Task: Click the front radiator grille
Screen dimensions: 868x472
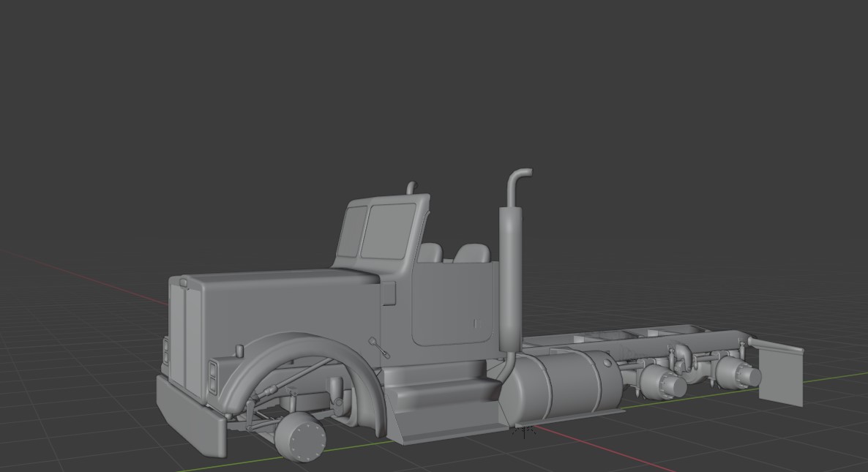Action: (x=186, y=337)
